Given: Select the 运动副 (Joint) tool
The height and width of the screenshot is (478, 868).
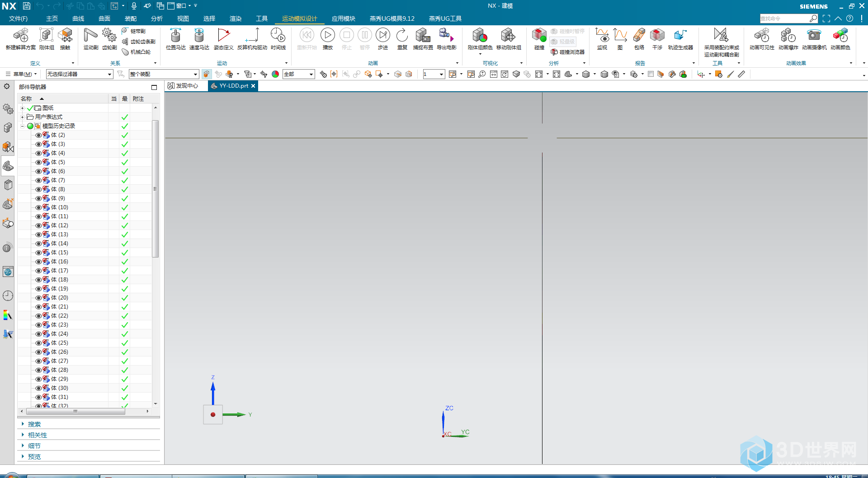Looking at the screenshot, I should (x=91, y=38).
